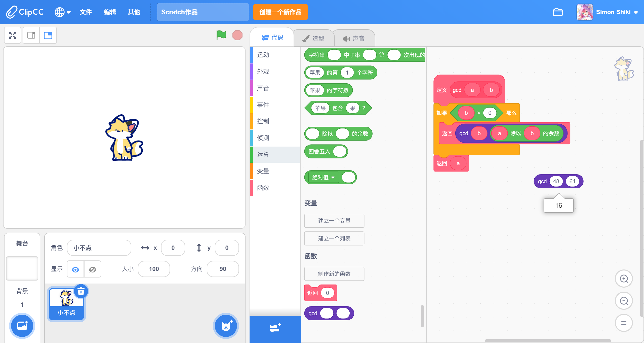Image resolution: width=644 pixels, height=343 pixels.
Task: Select the 小不点 sprite thumbnail
Action: pos(66,304)
